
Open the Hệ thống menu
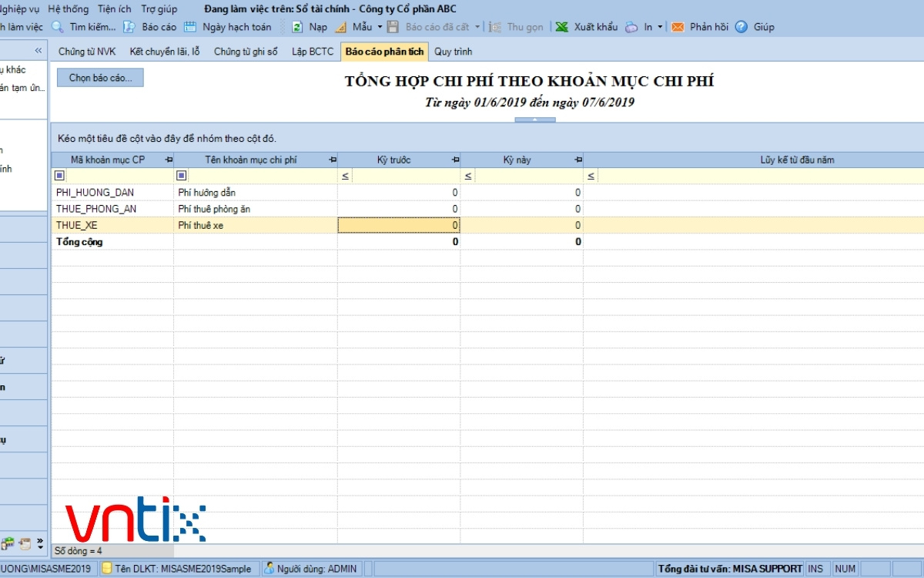pos(69,9)
